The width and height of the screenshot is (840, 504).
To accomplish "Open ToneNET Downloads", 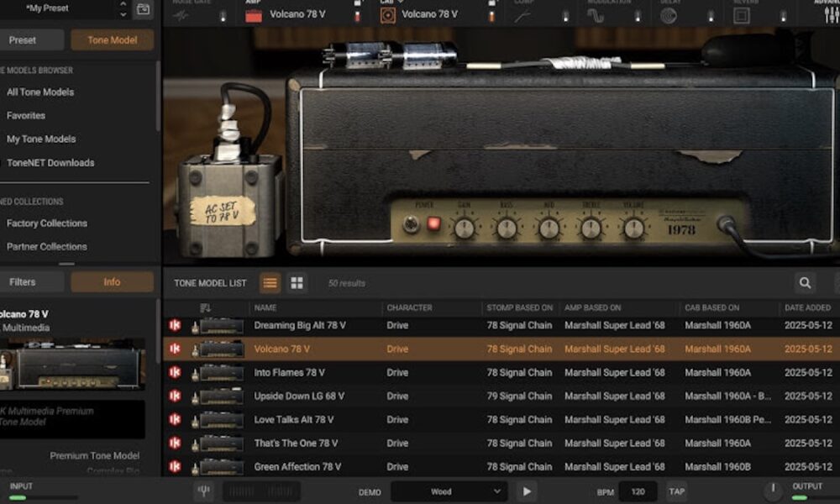I will (x=50, y=162).
